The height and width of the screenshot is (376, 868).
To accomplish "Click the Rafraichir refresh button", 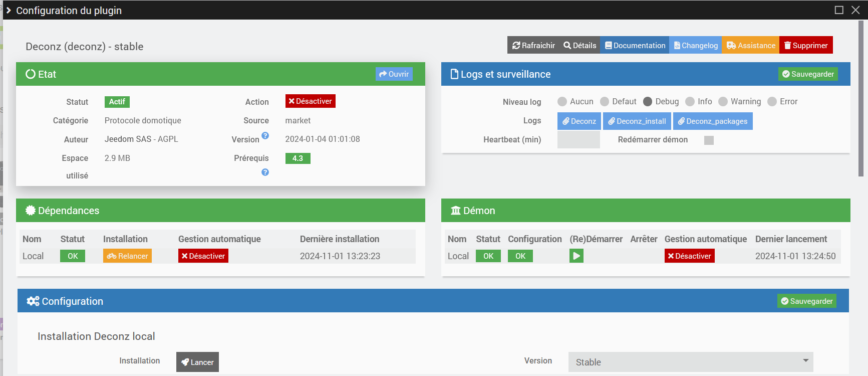I will point(533,45).
